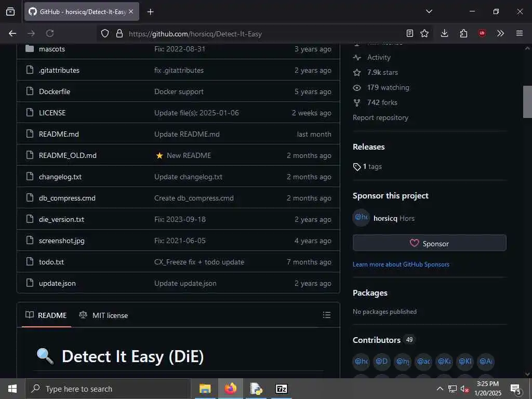This screenshot has height=399, width=532.
Task: Click the taskbar search box
Action: pos(108,389)
